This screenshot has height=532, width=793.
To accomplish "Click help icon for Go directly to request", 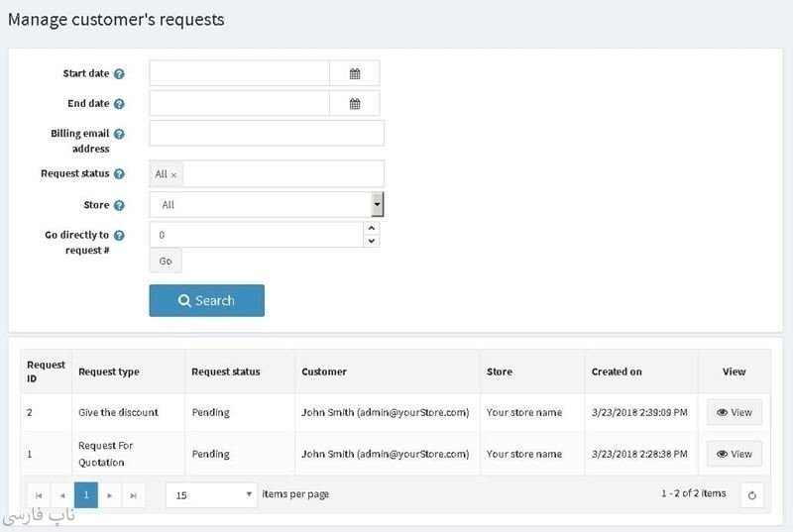I will pos(119,236).
